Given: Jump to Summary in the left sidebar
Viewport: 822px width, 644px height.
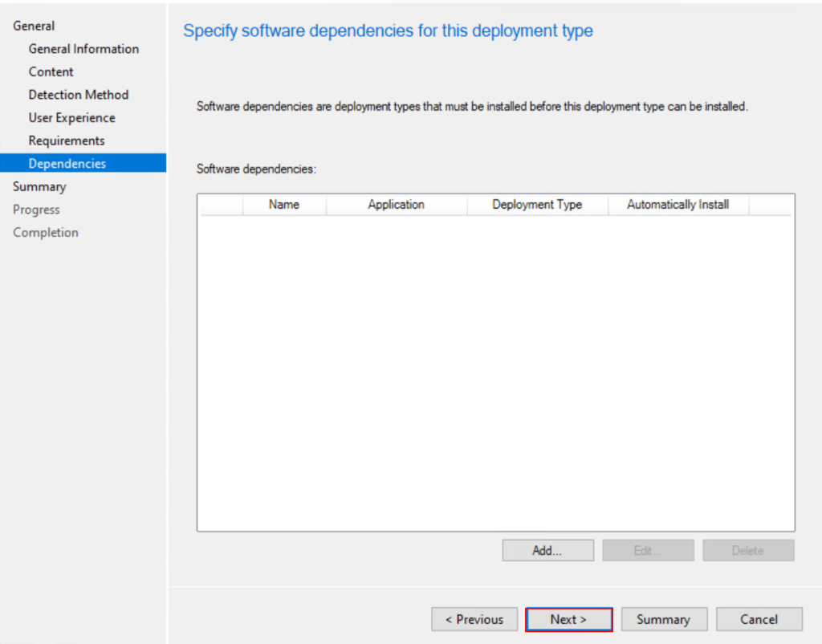Looking at the screenshot, I should (x=39, y=186).
